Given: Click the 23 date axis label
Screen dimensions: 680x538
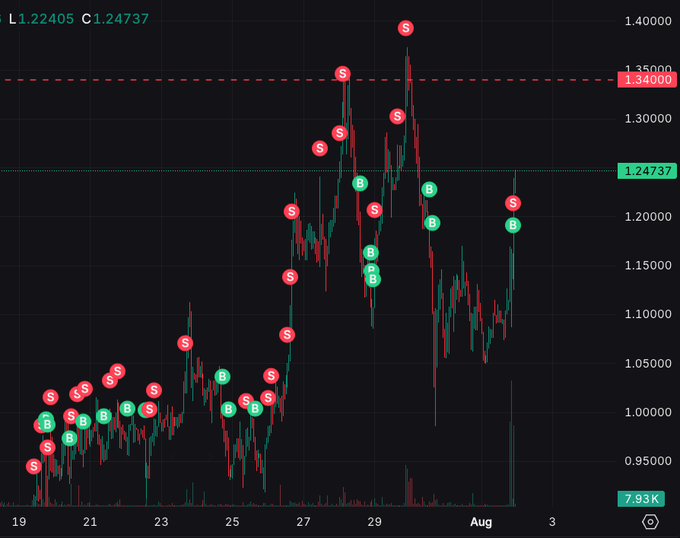Looking at the screenshot, I should coord(161,522).
